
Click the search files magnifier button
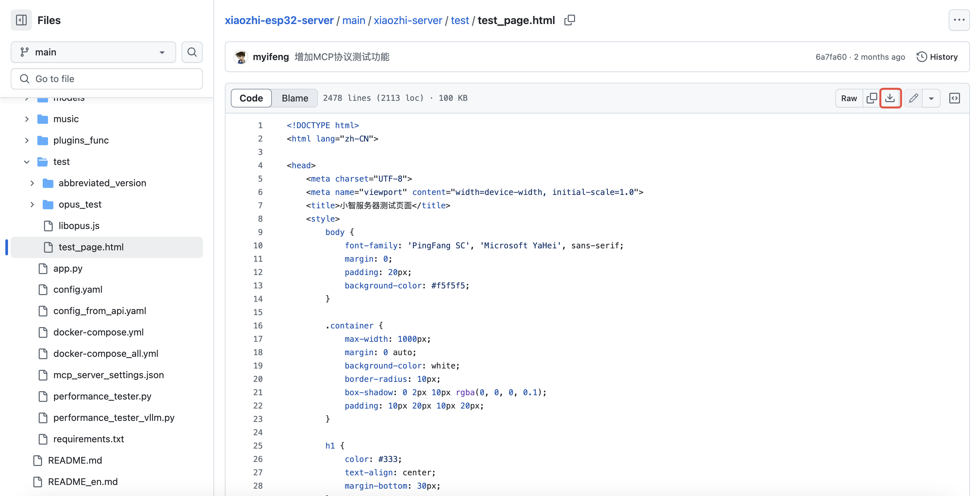pos(192,52)
